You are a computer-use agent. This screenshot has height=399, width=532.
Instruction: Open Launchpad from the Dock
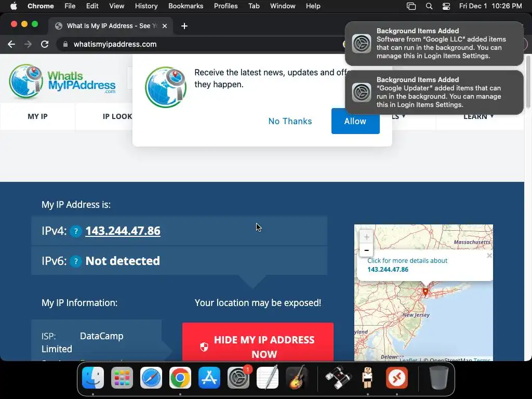click(122, 378)
